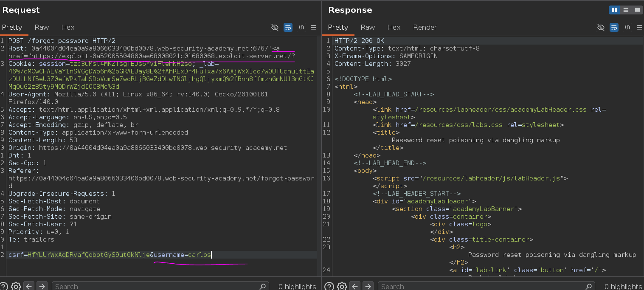Click the 'Content-Length: 53' request line

pyautogui.click(x=43, y=140)
